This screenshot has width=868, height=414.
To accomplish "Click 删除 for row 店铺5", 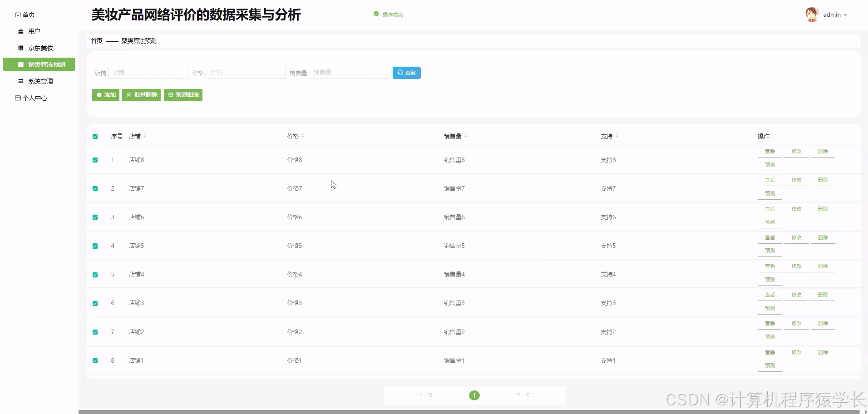I will pyautogui.click(x=823, y=238).
